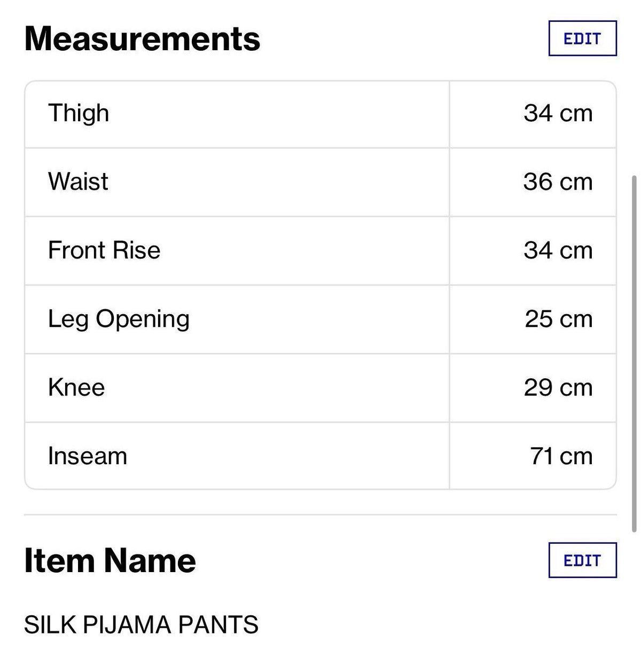
Task: Click EDIT button beside Measurements heading
Action: coord(583,38)
